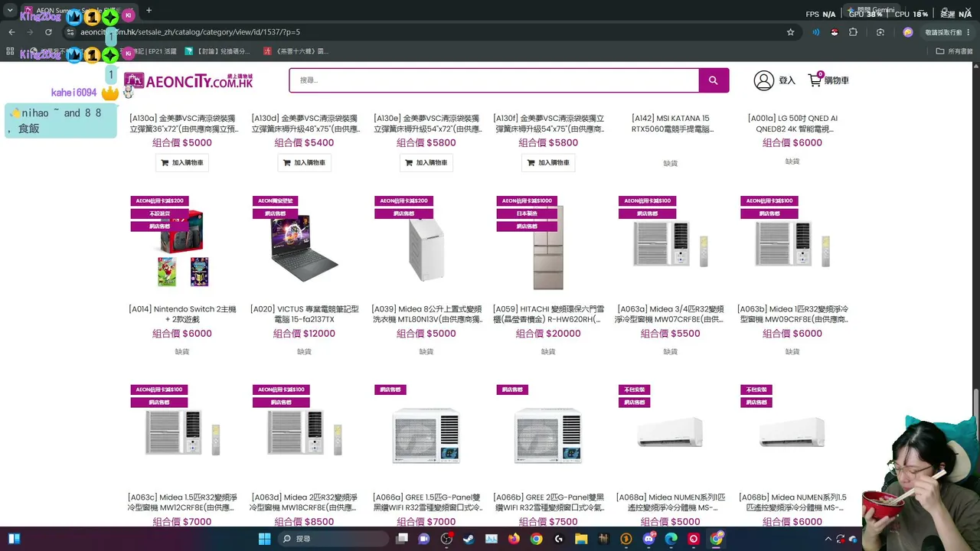Open the HITACHI six-door fridge image

click(x=548, y=247)
